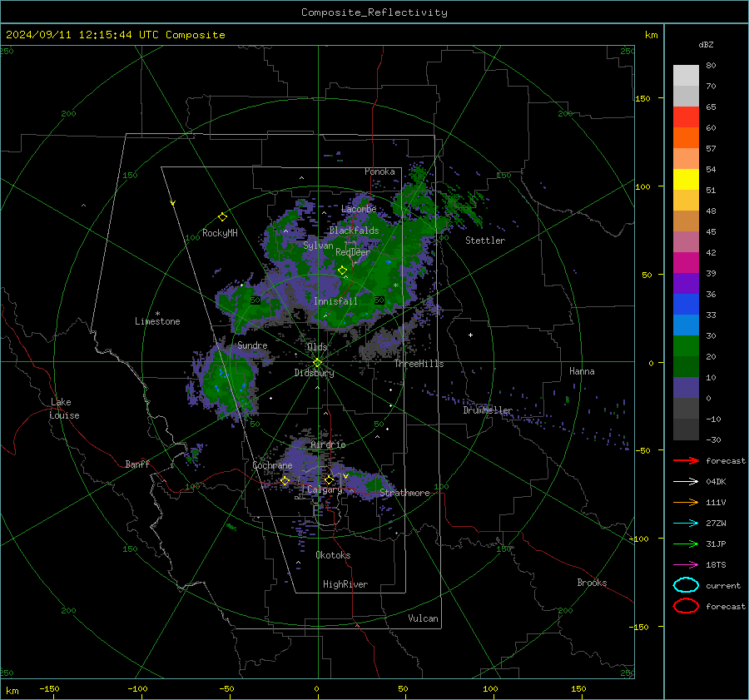This screenshot has height=700, width=749.
Task: Click the magenta 18TS arrow legend icon
Action: point(686,565)
